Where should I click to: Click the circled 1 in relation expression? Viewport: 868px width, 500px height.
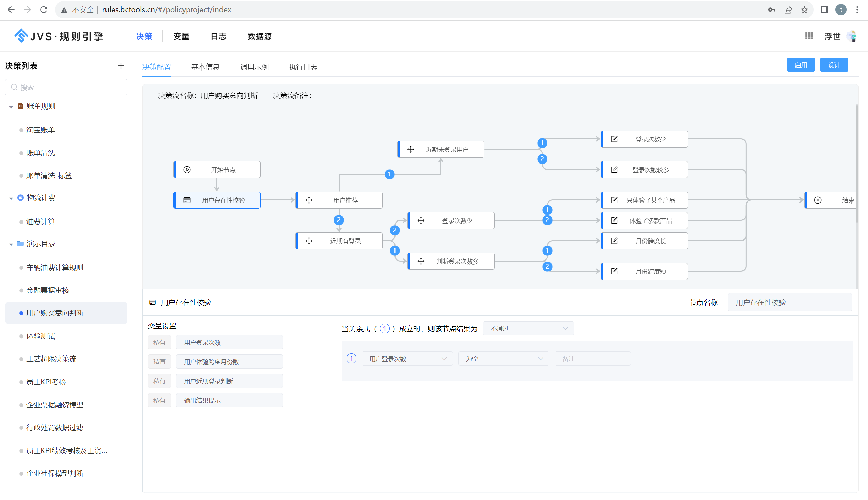pos(385,329)
